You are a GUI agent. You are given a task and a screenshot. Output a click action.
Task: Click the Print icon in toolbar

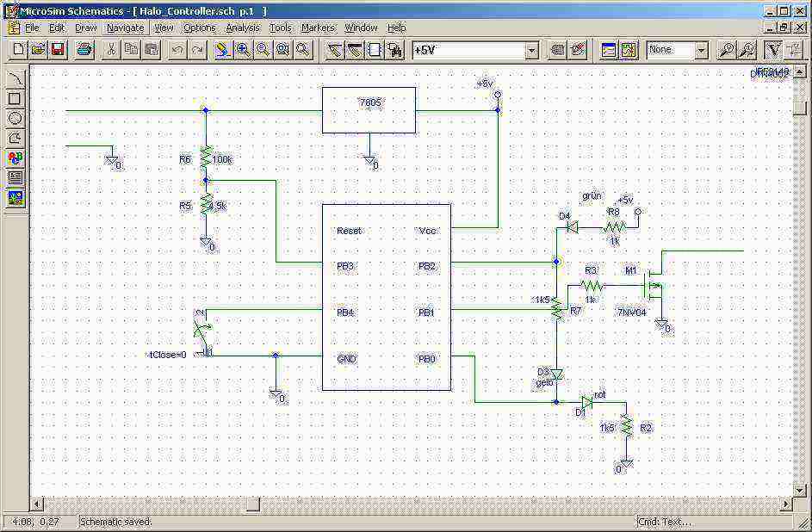coord(84,50)
